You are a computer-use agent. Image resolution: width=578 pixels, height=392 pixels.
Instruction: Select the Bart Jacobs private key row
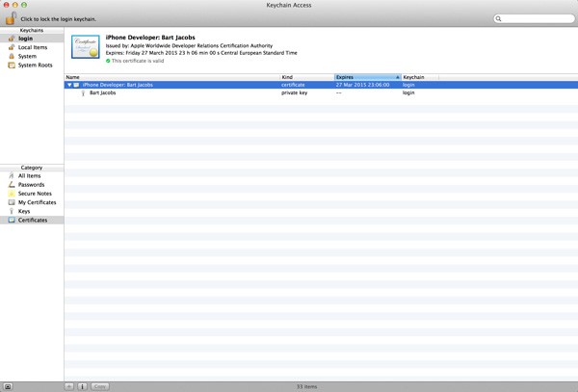[x=321, y=92]
